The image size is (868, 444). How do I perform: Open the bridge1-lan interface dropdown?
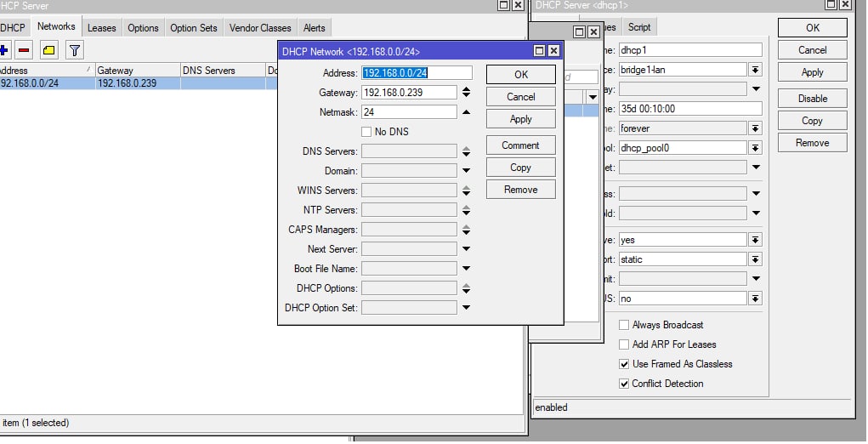[756, 70]
